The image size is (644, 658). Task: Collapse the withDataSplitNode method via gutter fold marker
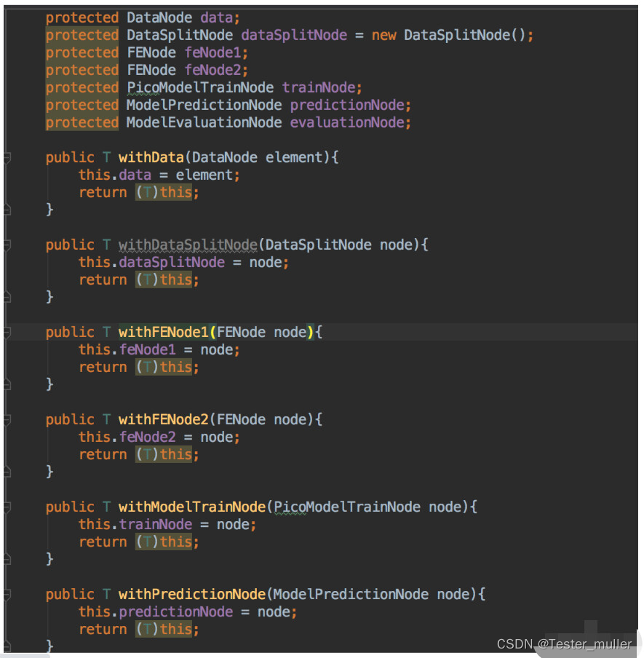tap(7, 245)
